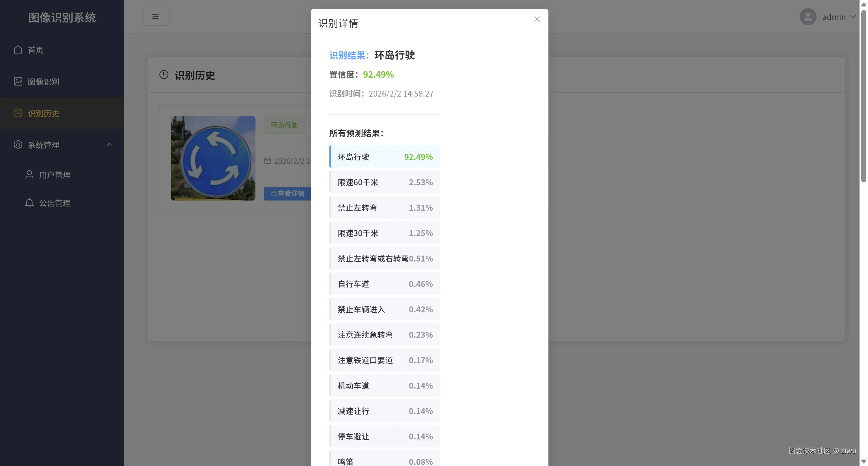Select the 图像识别 image recognition icon
The width and height of the screenshot is (868, 466).
point(18,82)
